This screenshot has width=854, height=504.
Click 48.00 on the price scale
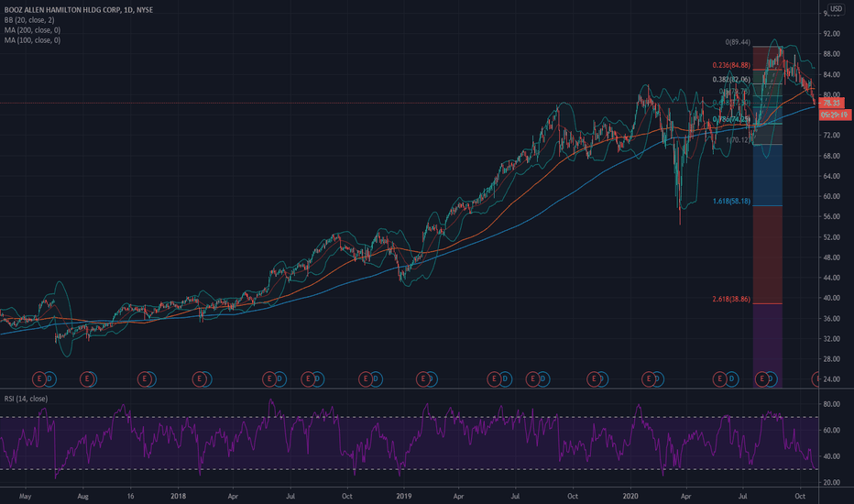tap(832, 257)
